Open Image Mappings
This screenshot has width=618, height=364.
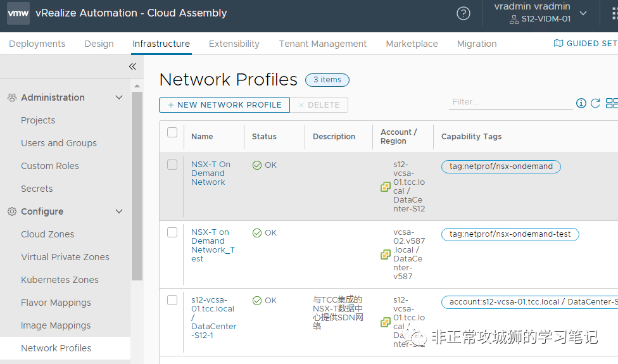click(x=56, y=326)
